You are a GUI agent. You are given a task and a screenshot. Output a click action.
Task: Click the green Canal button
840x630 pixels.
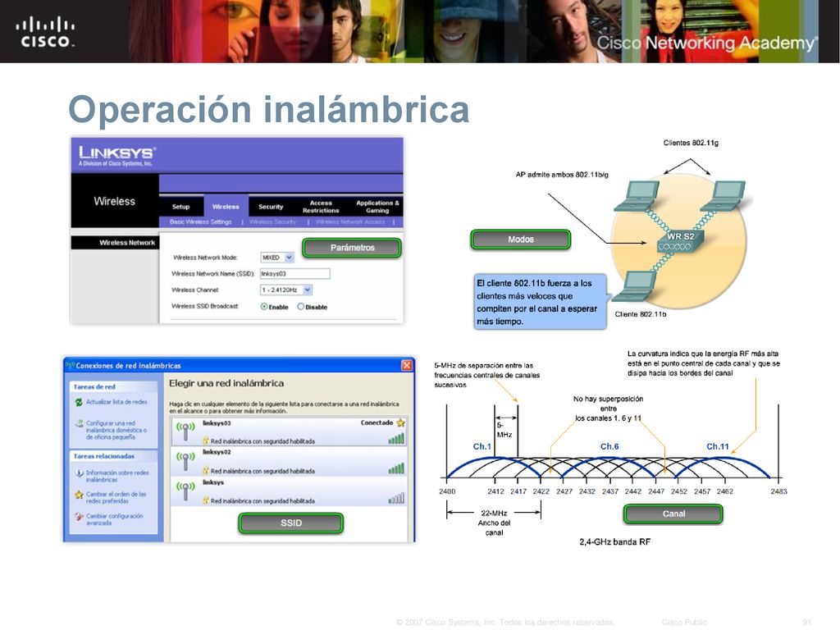[673, 514]
